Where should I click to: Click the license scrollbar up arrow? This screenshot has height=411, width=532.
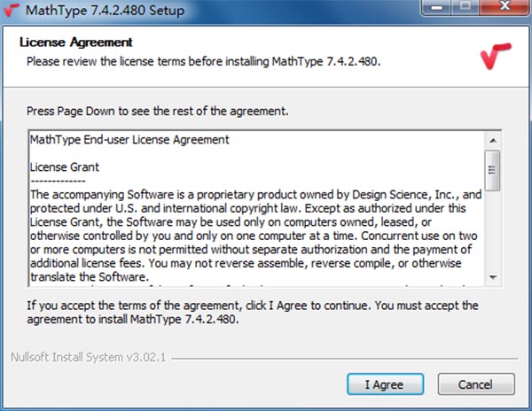(492, 139)
